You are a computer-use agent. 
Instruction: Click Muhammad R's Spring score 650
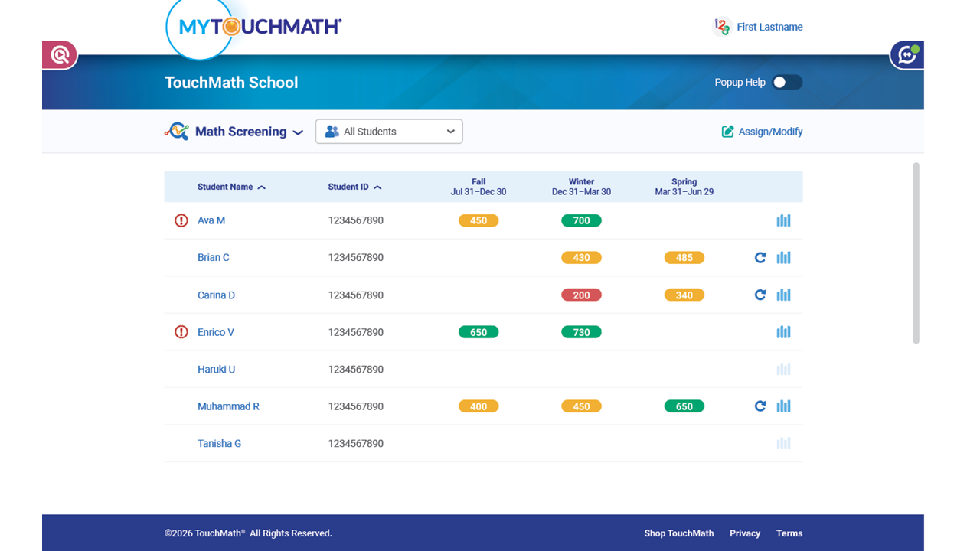click(684, 406)
